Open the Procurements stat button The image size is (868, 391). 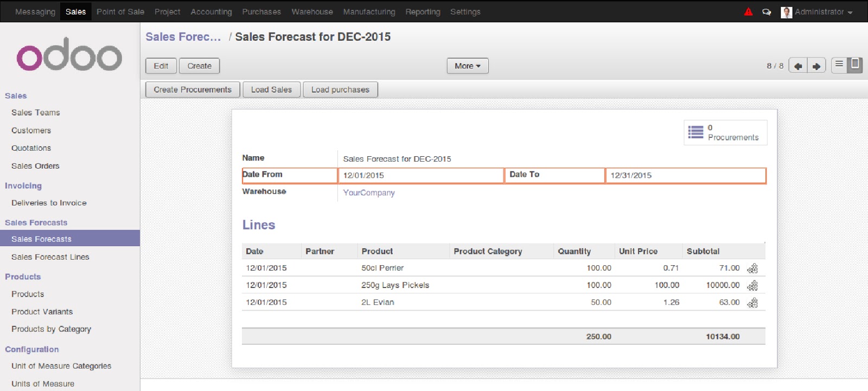pyautogui.click(x=725, y=132)
